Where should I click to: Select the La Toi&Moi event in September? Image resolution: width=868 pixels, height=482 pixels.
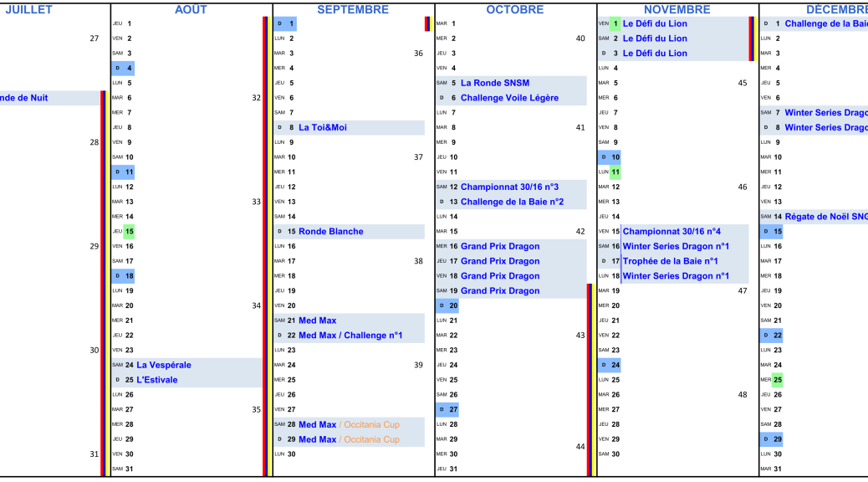tap(323, 127)
